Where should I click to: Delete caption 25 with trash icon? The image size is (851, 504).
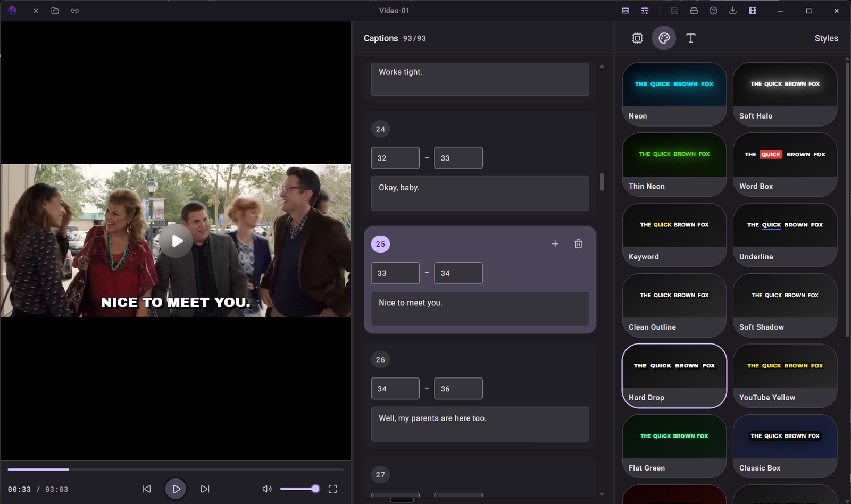tap(578, 244)
